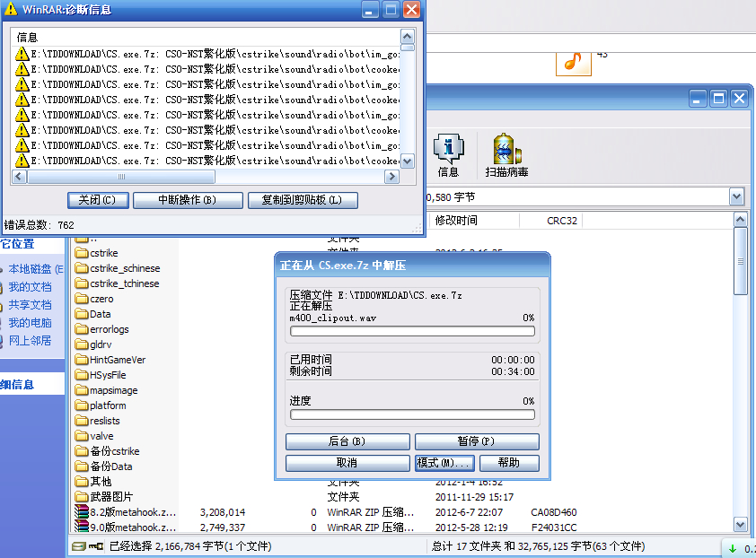
Task: Click the WinRAR file list scroll-down arrow
Action: click(x=741, y=524)
